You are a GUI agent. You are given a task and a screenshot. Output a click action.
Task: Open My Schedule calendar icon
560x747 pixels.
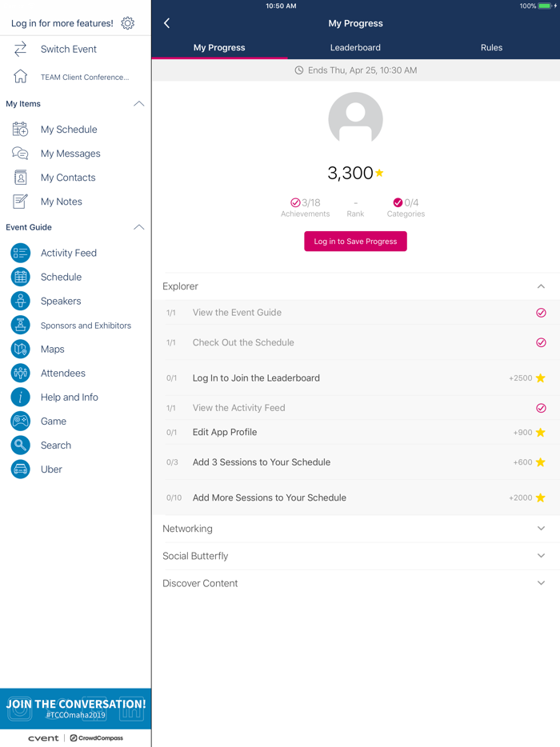(x=20, y=129)
